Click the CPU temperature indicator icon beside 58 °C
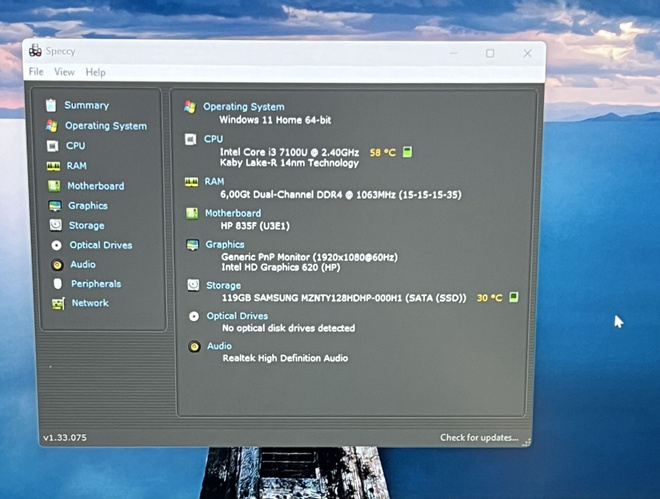The height and width of the screenshot is (499, 660). (407, 152)
